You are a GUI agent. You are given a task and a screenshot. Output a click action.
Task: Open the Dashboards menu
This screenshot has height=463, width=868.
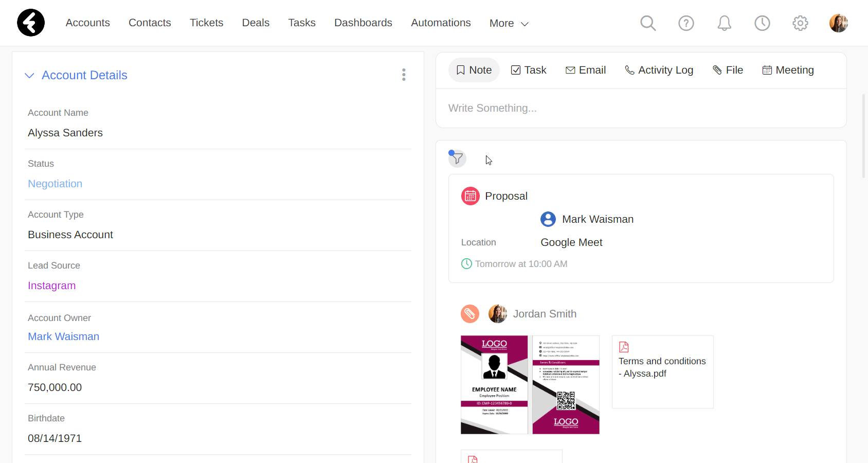pyautogui.click(x=363, y=23)
